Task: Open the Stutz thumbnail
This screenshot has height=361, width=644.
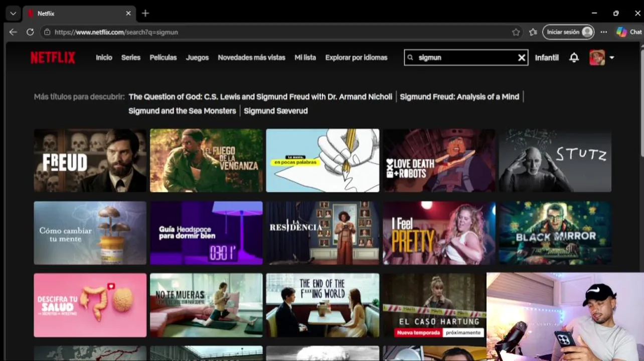Action: [x=555, y=160]
